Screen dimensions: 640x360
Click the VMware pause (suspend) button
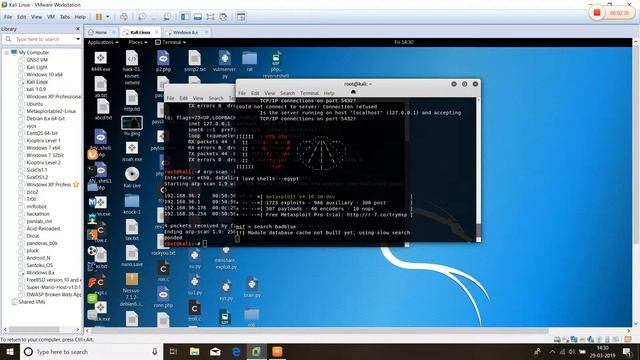click(x=99, y=17)
